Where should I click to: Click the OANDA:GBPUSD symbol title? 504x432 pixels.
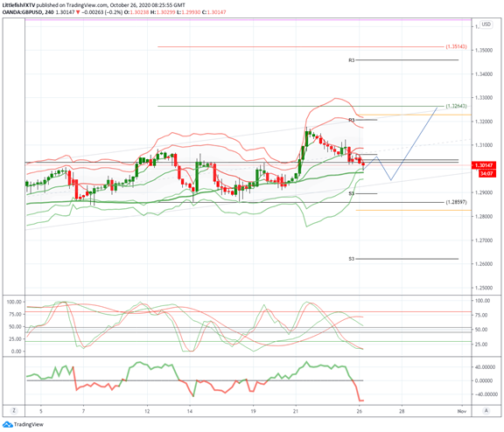click(x=23, y=12)
